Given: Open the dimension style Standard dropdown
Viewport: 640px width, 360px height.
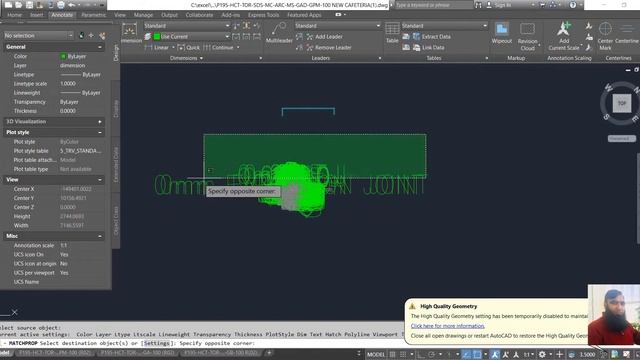Looking at the screenshot, I should coord(187,26).
